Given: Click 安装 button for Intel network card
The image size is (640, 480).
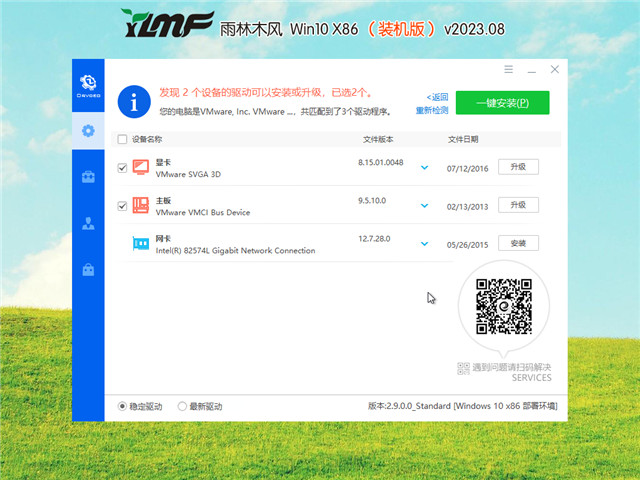Looking at the screenshot, I should click(x=518, y=243).
